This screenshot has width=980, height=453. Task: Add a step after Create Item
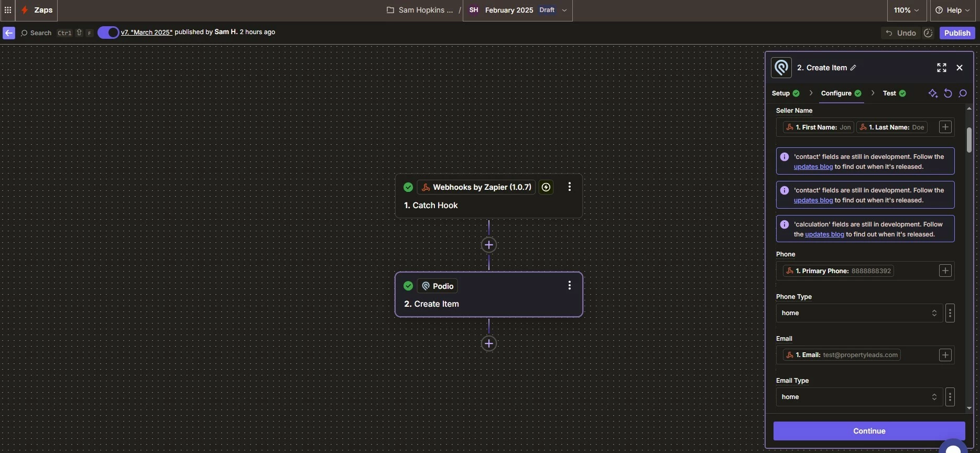point(488,343)
